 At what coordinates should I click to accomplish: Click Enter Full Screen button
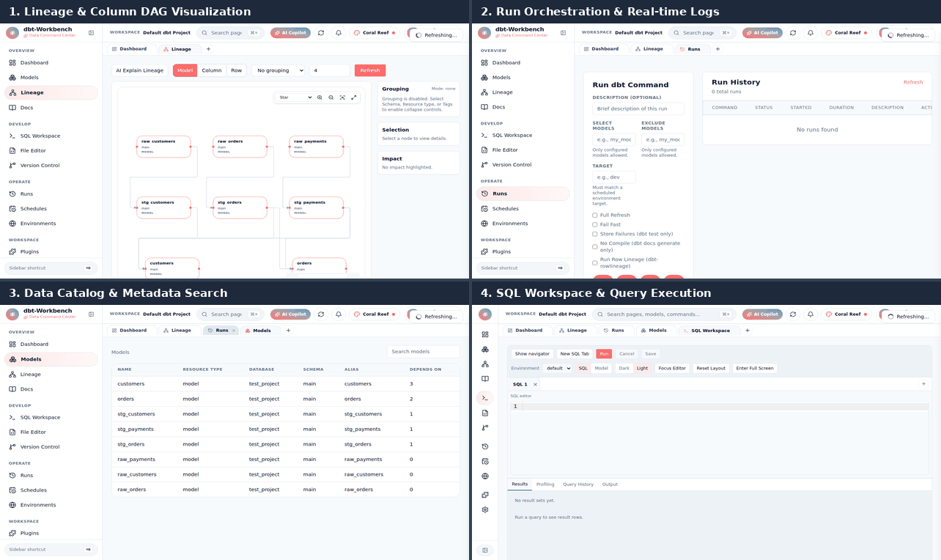point(755,368)
